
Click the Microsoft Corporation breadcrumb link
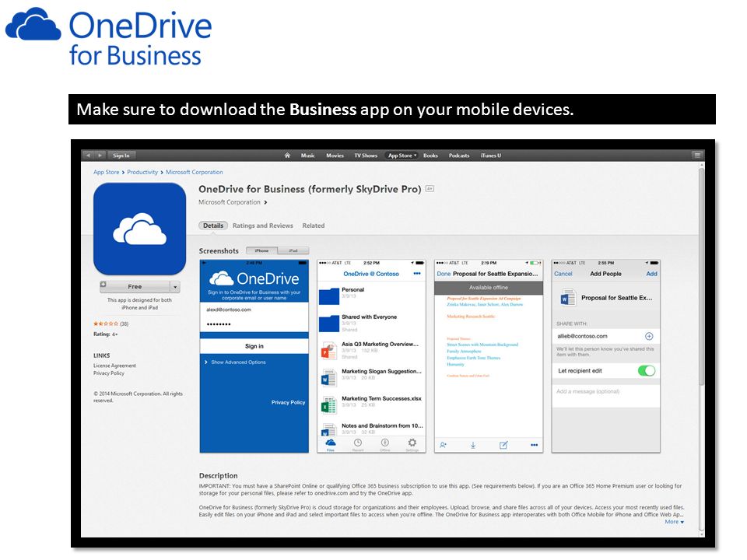(194, 173)
